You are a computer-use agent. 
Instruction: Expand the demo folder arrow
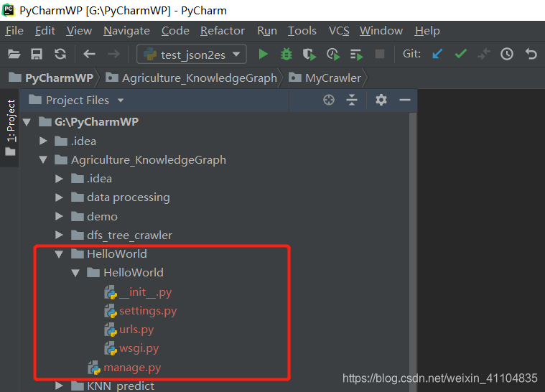point(59,216)
